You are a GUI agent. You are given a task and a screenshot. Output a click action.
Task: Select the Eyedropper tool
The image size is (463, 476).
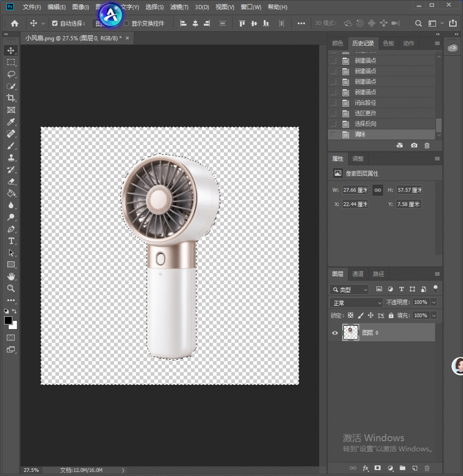pos(11,122)
